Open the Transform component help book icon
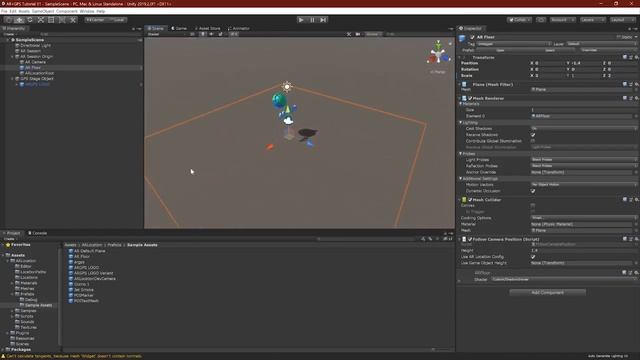640x360 pixels. coord(625,58)
